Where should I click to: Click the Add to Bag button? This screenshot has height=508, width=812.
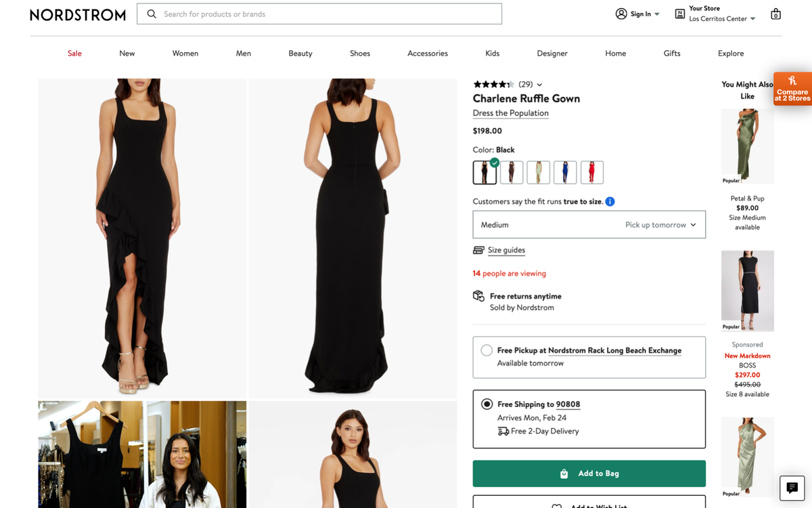589,473
